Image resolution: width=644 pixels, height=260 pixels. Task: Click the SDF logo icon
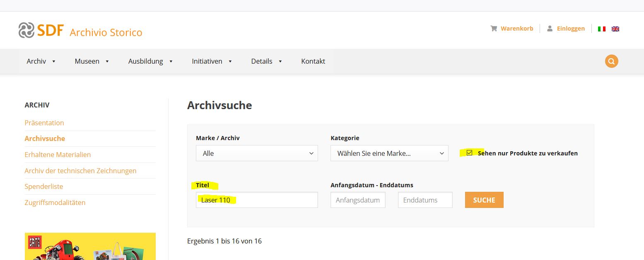coord(26,30)
